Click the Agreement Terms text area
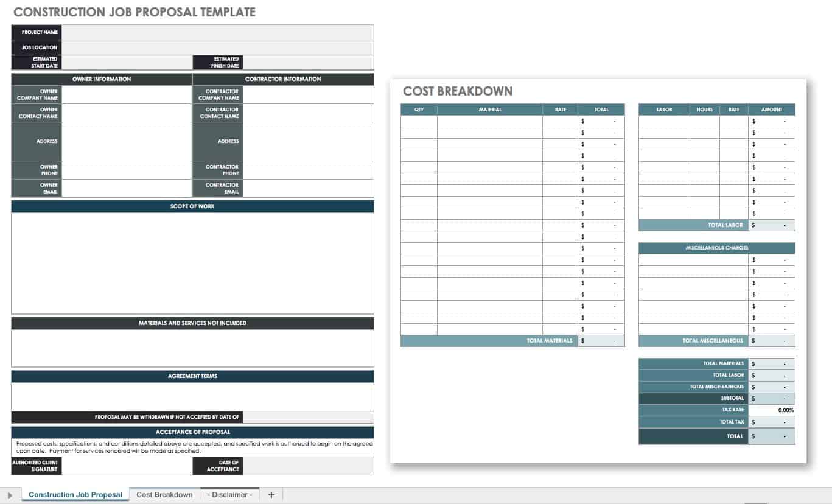832x504 pixels. point(192,397)
